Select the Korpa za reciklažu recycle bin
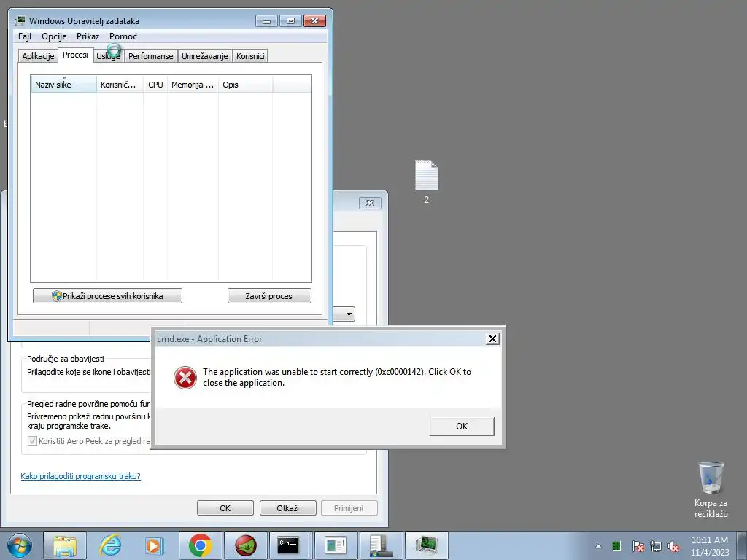 point(711,489)
